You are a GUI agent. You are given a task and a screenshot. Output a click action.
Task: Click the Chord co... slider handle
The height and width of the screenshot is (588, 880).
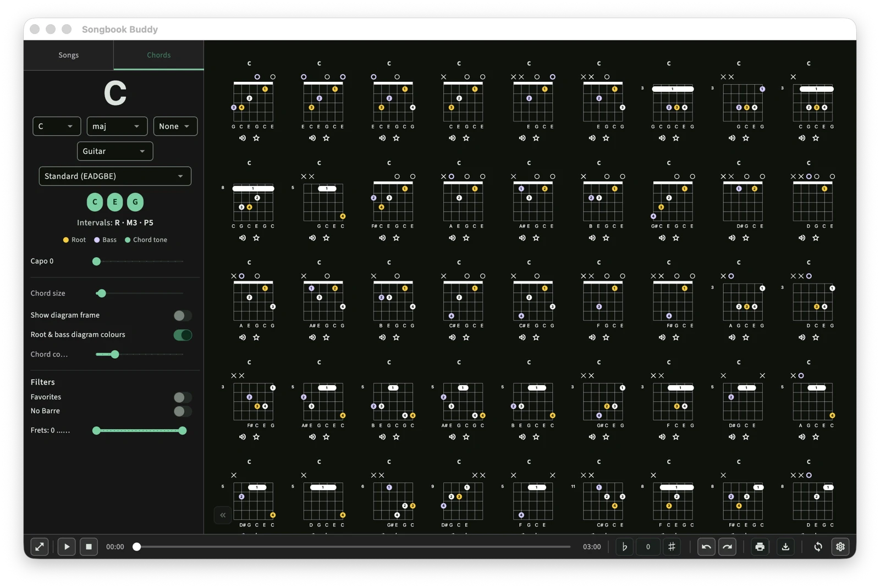click(115, 354)
